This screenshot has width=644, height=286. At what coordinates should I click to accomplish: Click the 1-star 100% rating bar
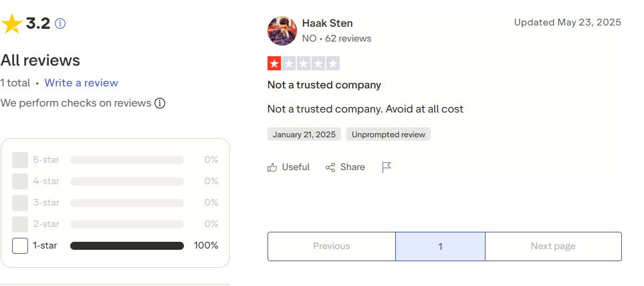(127, 246)
